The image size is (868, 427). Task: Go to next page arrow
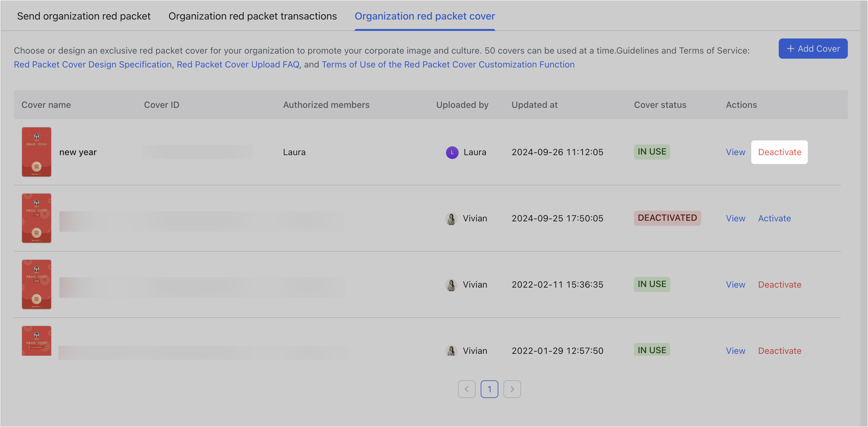pyautogui.click(x=512, y=389)
